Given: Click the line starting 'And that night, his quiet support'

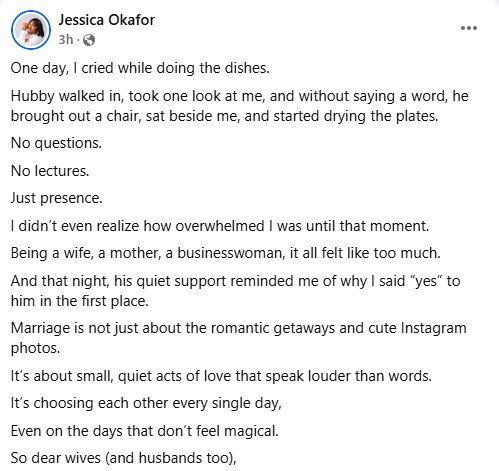Looking at the screenshot, I should point(236,281).
